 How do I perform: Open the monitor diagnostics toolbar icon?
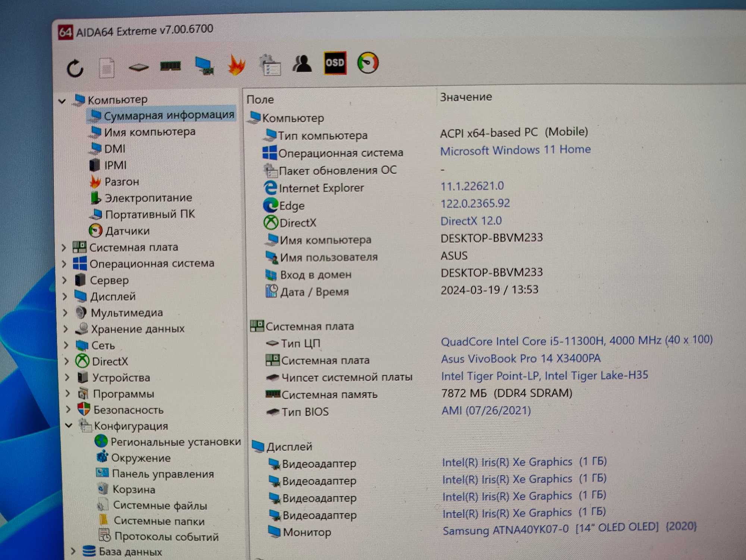tap(204, 65)
